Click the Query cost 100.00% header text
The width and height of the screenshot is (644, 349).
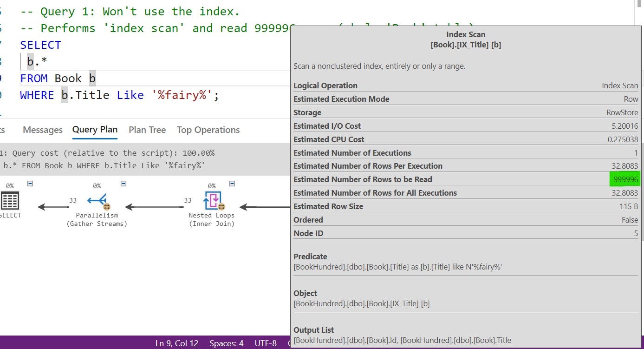click(107, 153)
